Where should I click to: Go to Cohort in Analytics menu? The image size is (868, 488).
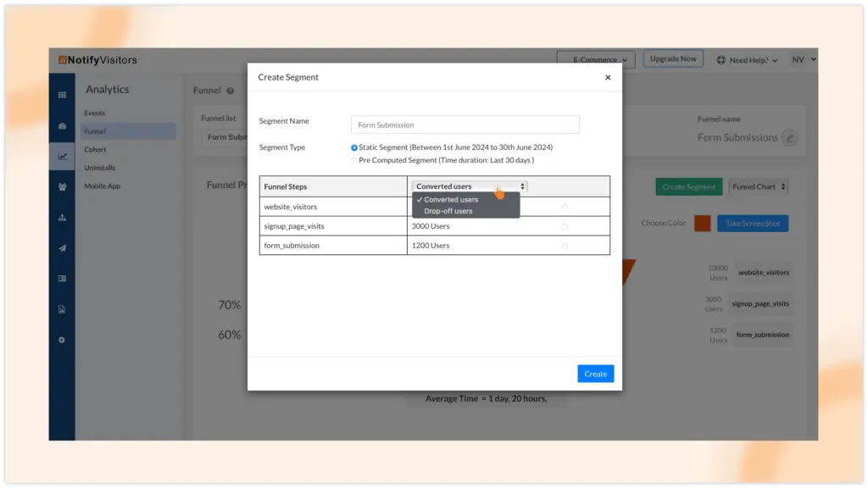[95, 150]
